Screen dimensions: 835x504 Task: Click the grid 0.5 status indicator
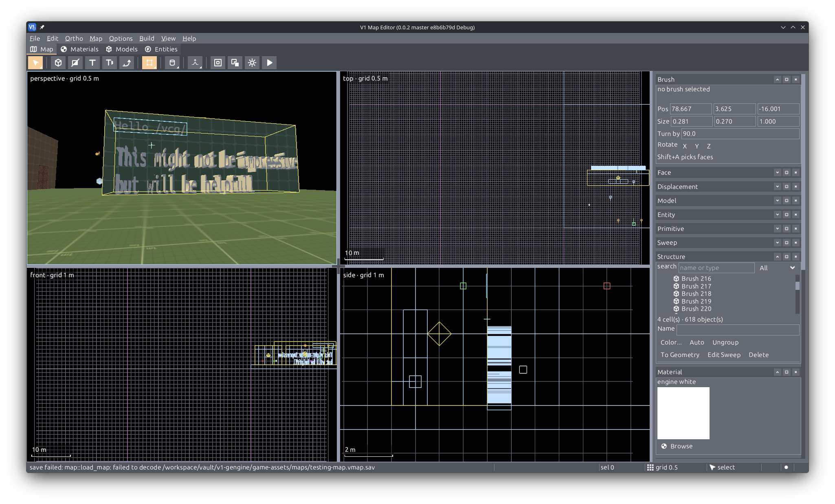coord(662,468)
